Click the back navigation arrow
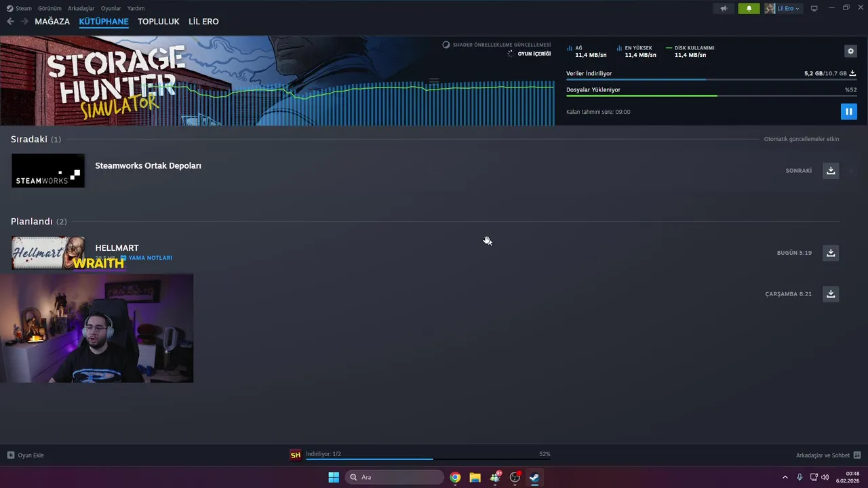868x488 pixels. click(10, 22)
